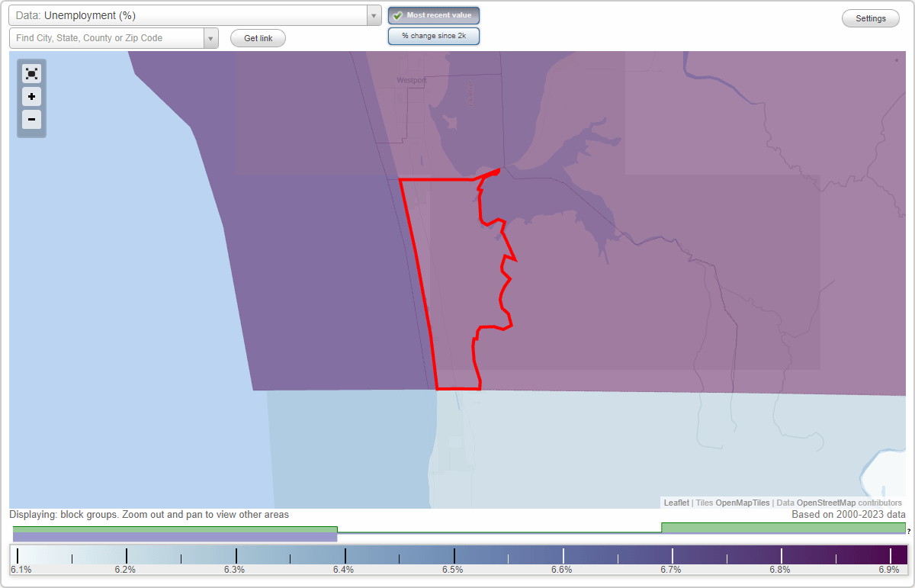915x588 pixels.
Task: Open the Data: Unemployment (%) dropdown
Action: 373,14
